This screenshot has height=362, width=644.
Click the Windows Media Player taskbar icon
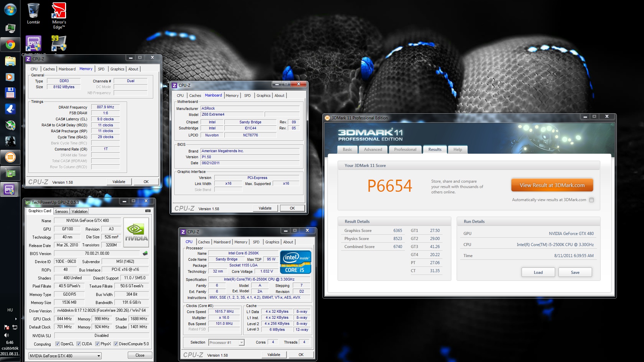10,77
